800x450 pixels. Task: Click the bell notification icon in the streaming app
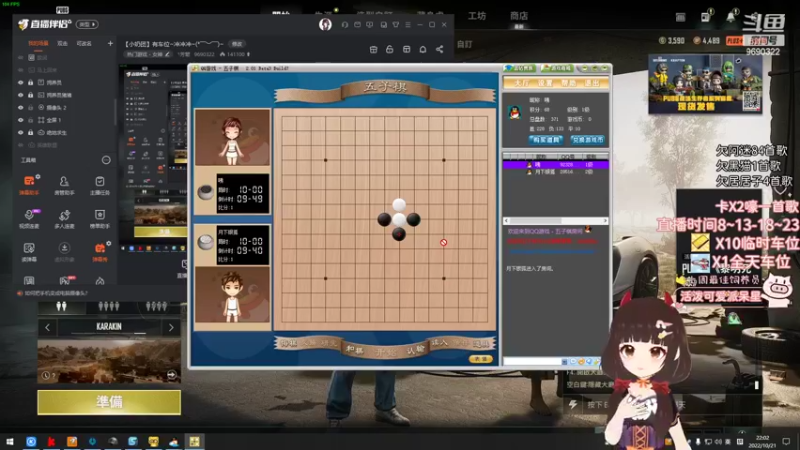pyautogui.click(x=423, y=49)
